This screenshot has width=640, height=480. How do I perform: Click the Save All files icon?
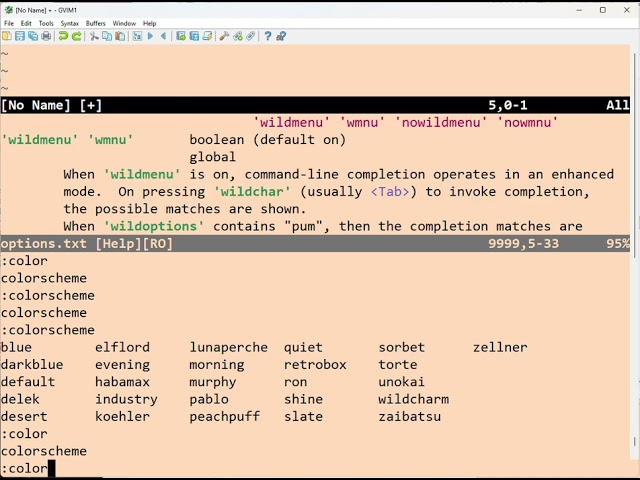pyautogui.click(x=33, y=36)
